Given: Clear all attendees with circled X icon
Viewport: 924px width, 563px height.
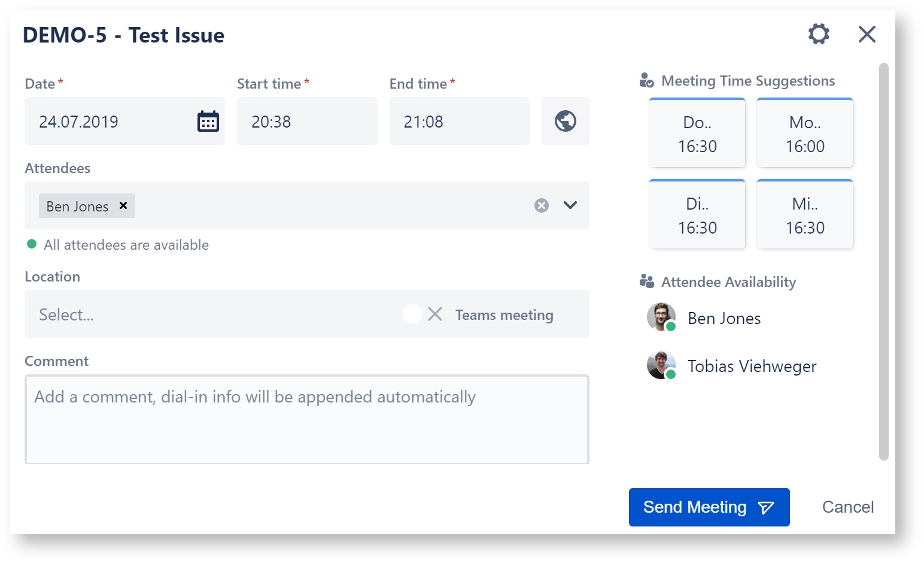Looking at the screenshot, I should click(541, 205).
